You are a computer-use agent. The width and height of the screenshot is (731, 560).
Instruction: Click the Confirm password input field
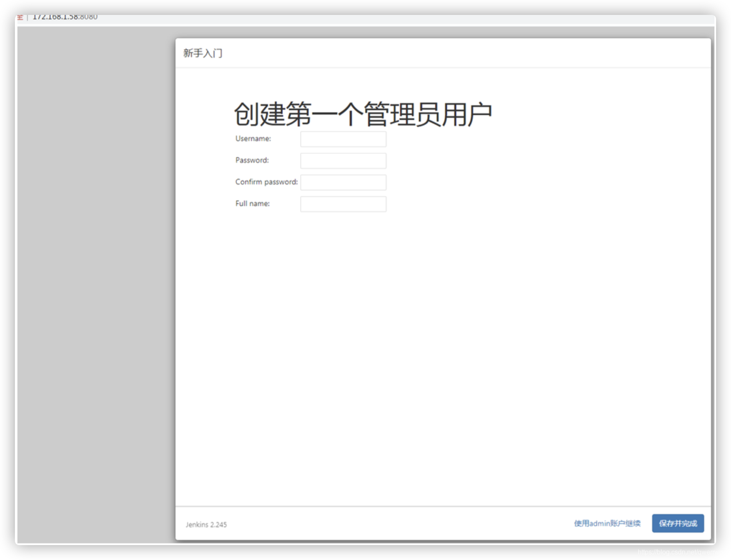point(343,182)
